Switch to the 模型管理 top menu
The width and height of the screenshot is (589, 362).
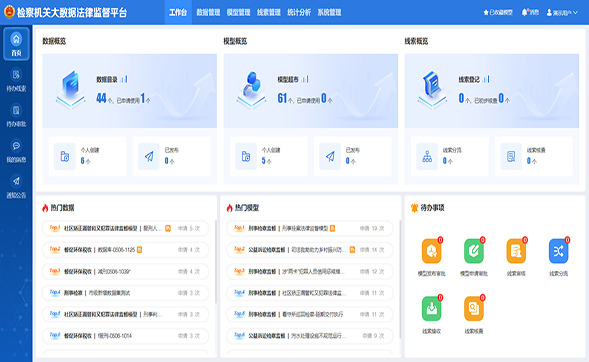[x=239, y=12]
